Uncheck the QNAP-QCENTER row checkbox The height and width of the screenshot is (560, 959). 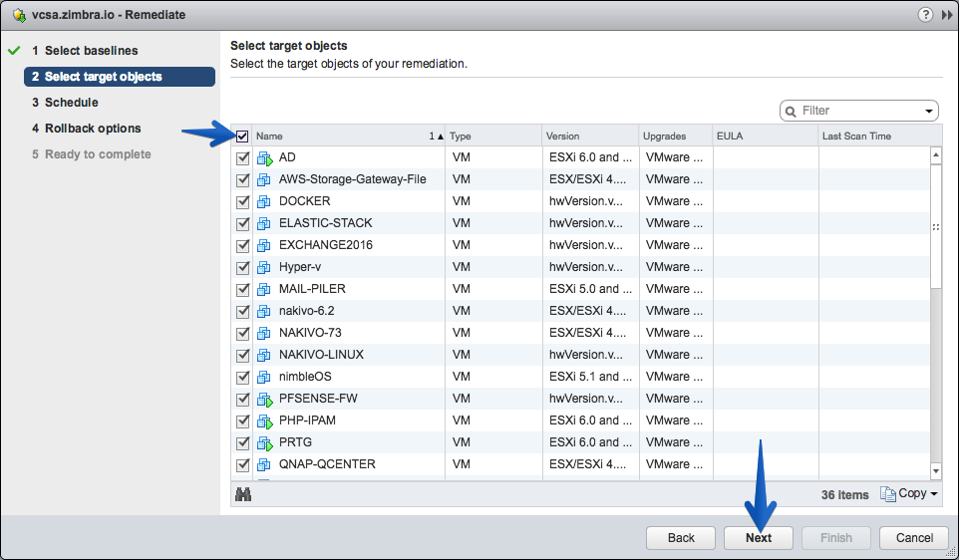point(243,465)
